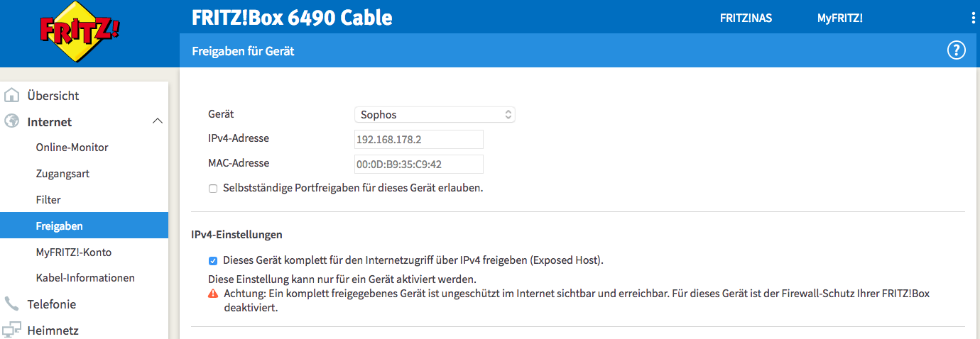Select Filter in the sidebar
Screen dimensions: 980x339
click(48, 200)
